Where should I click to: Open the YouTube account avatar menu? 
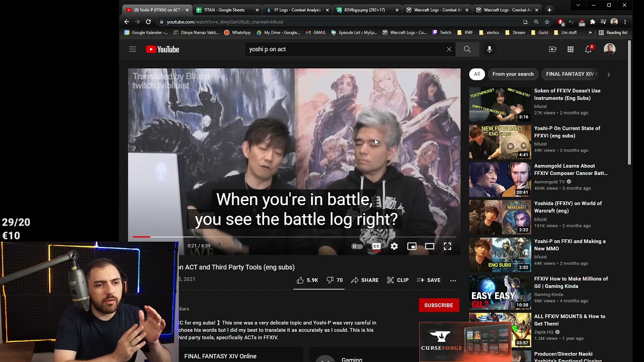click(609, 49)
